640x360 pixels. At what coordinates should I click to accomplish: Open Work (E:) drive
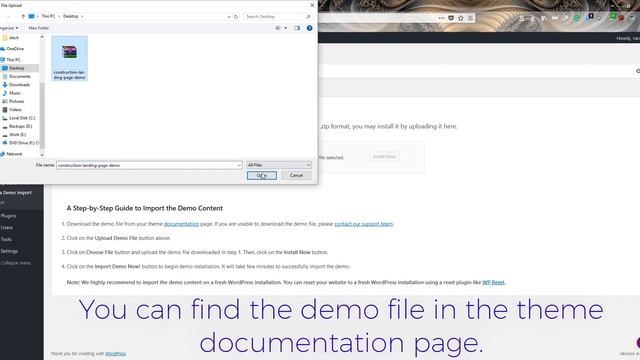[x=17, y=135]
